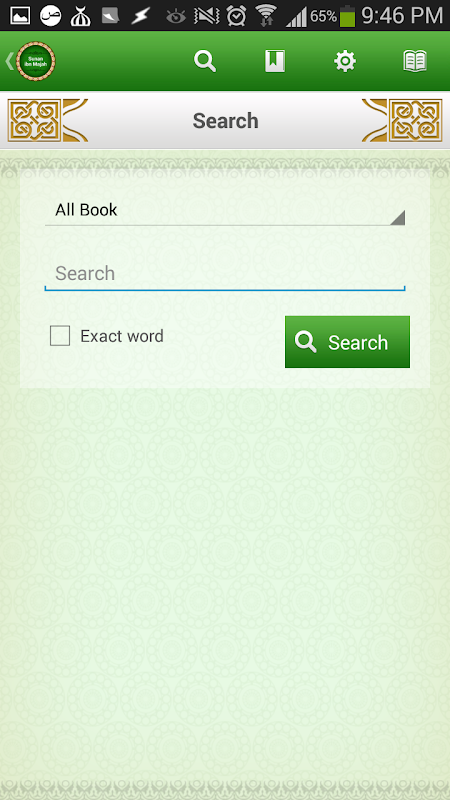450x800 pixels.
Task: Tap the dropdown triangle arrow of book selector
Action: (397, 217)
